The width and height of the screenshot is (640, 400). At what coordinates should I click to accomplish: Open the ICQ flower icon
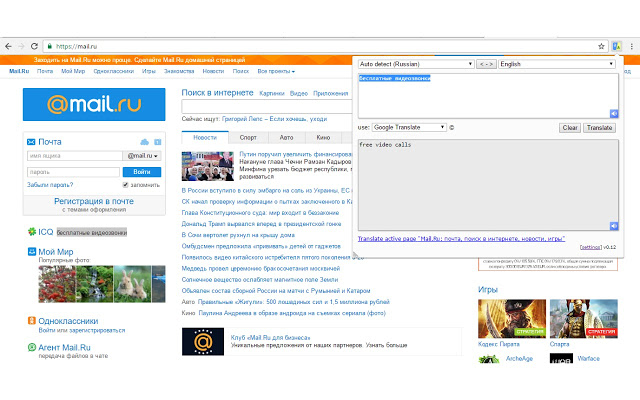click(31, 232)
